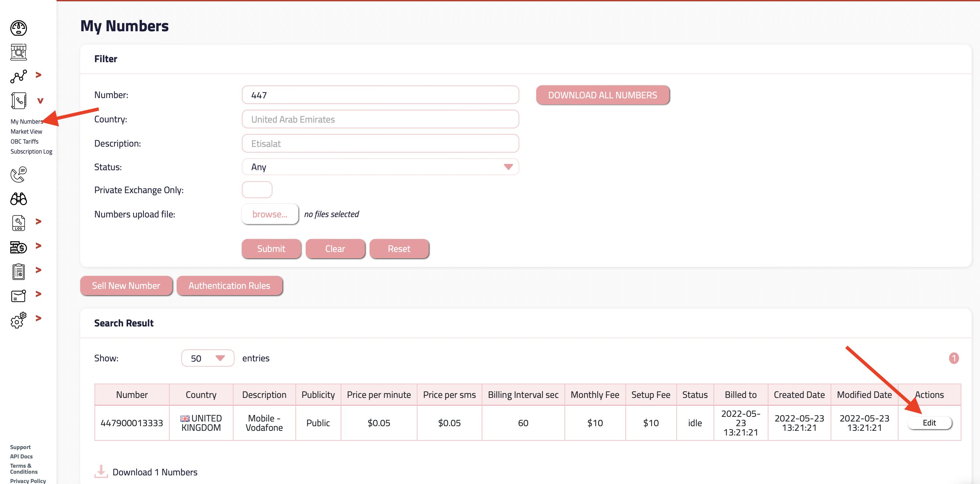Open the LOG document icon
980x484 pixels.
coord(18,223)
